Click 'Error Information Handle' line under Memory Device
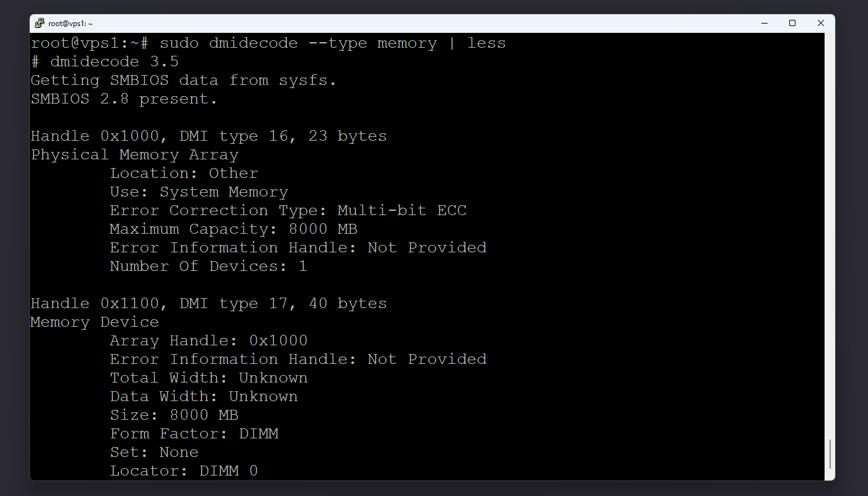 pyautogui.click(x=298, y=360)
